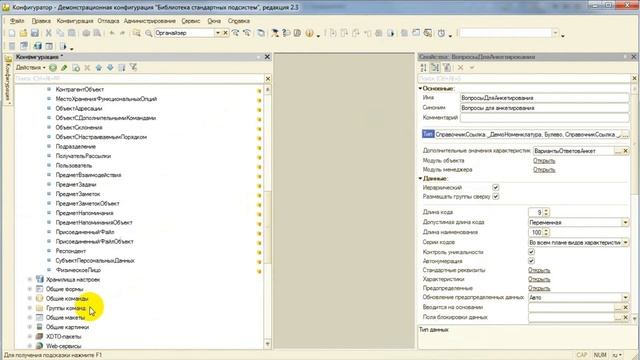Click the Комментарий input field
The width and height of the screenshot is (640, 360).
point(544,118)
